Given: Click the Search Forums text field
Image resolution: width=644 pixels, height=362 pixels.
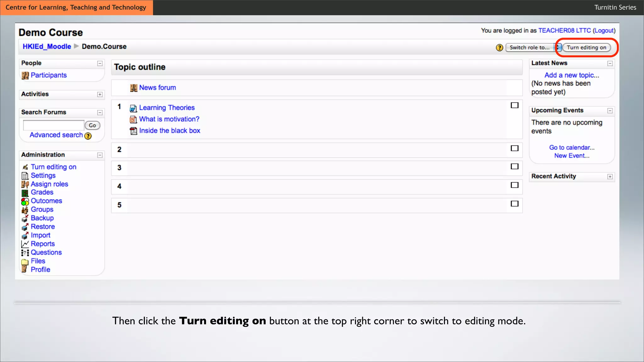Looking at the screenshot, I should pos(53,125).
